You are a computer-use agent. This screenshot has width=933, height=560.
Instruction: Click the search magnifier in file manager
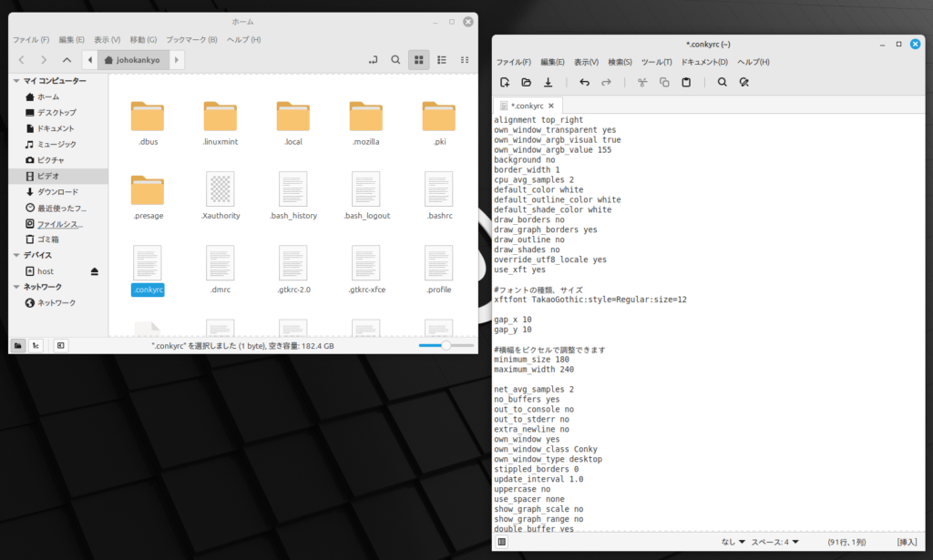click(395, 60)
